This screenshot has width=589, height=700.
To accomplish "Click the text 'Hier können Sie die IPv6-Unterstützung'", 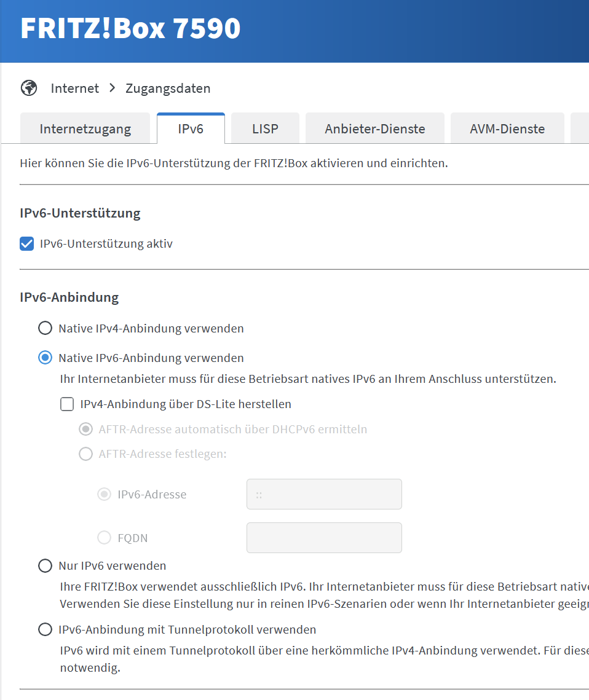I will coord(125,163).
